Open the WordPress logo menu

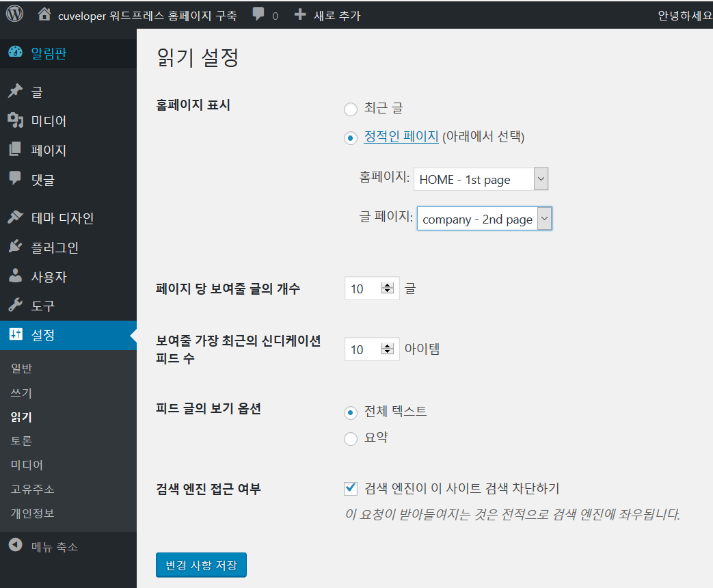[14, 14]
